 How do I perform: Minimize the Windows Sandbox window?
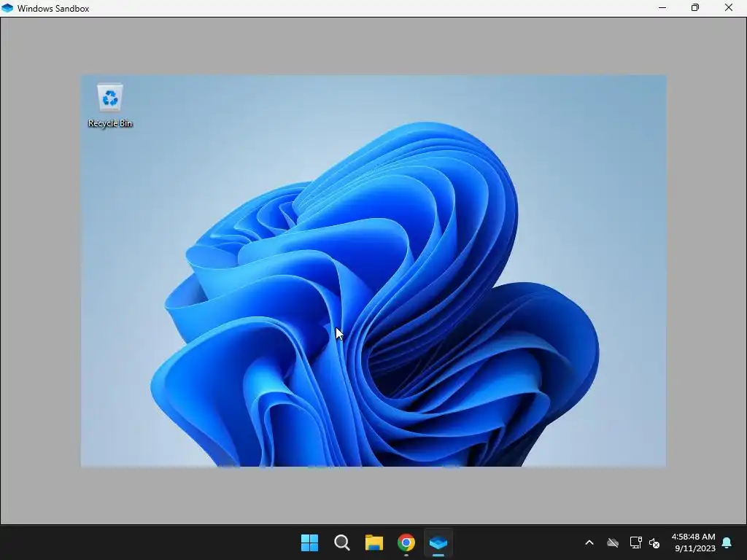click(x=662, y=7)
